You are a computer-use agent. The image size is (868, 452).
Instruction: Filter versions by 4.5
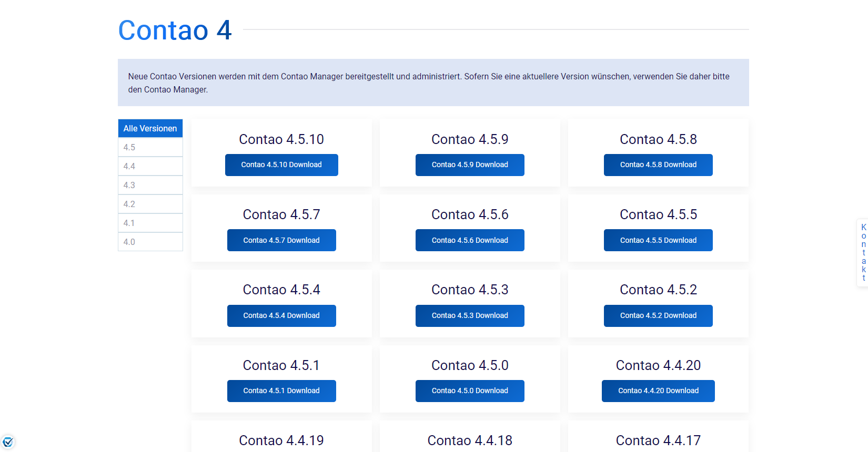pyautogui.click(x=150, y=147)
